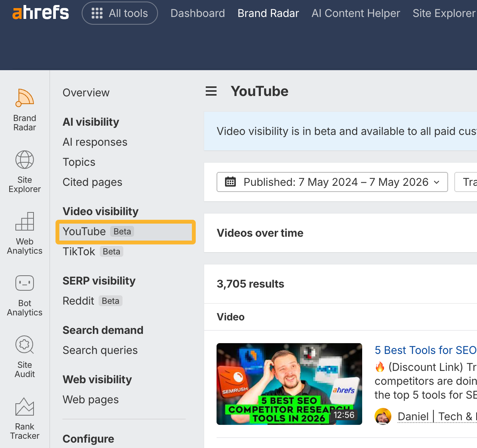Click the Web visibility section heading
The image size is (477, 448).
click(97, 379)
